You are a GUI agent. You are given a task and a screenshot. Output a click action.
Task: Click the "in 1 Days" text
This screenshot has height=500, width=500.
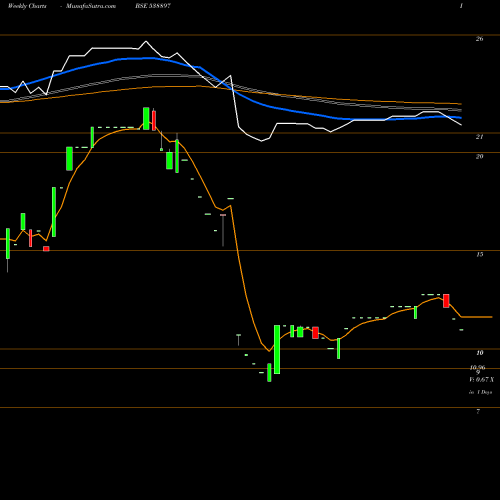point(480,392)
